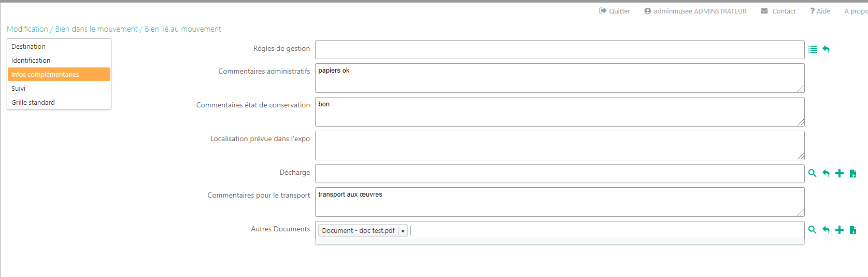The image size is (868, 277).
Task: Click the Bien dans le mouvement breadcrumb
Action: click(96, 29)
